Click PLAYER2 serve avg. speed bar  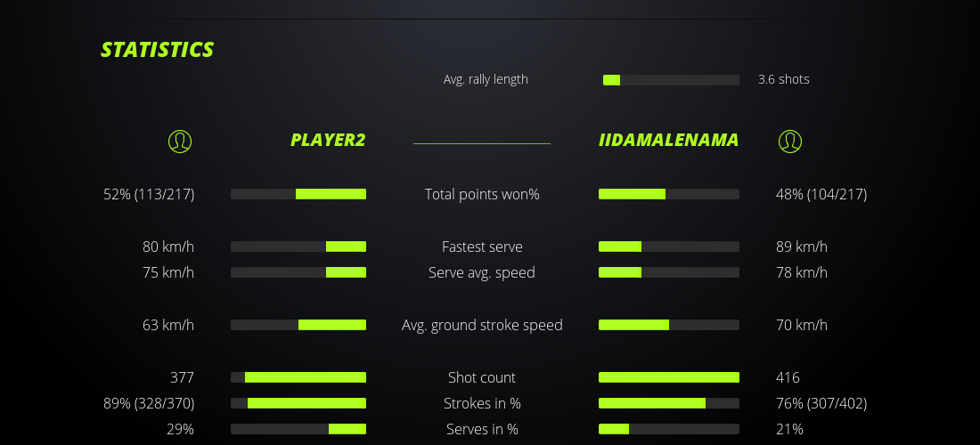click(x=298, y=272)
